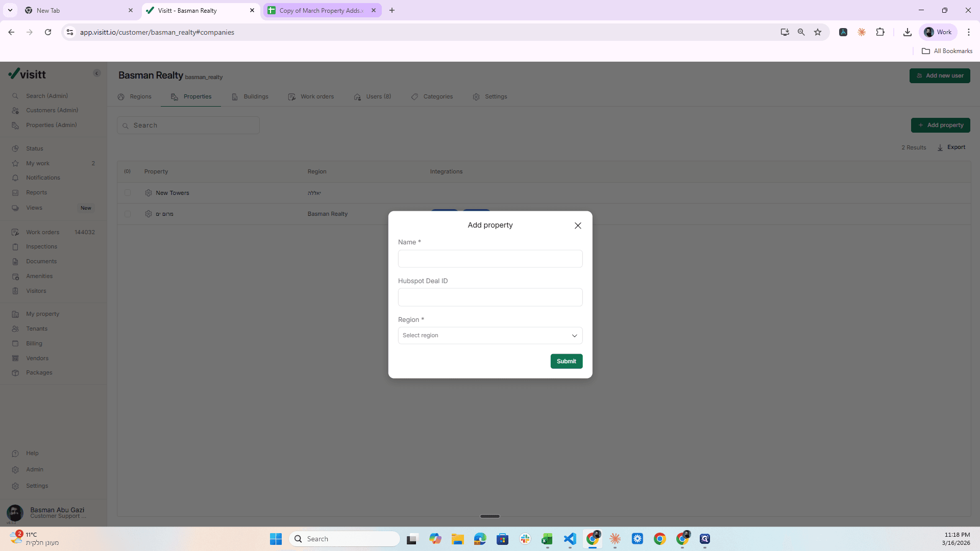Select the New Towers row checkbox
The image size is (980, 551).
point(128,193)
